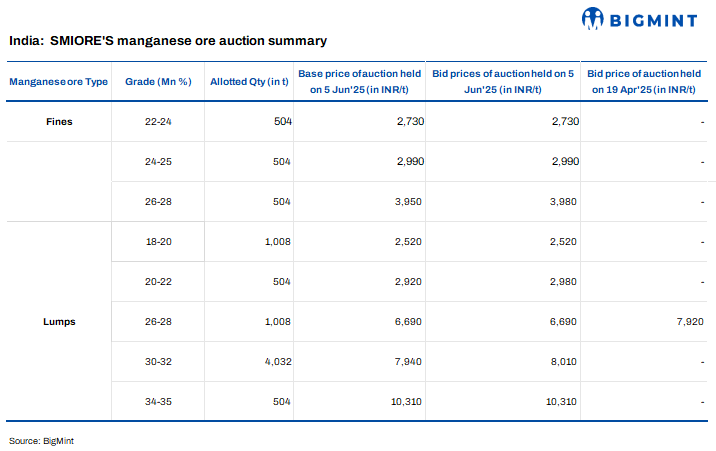Select the 7,920 April bid price cell

[x=689, y=322]
